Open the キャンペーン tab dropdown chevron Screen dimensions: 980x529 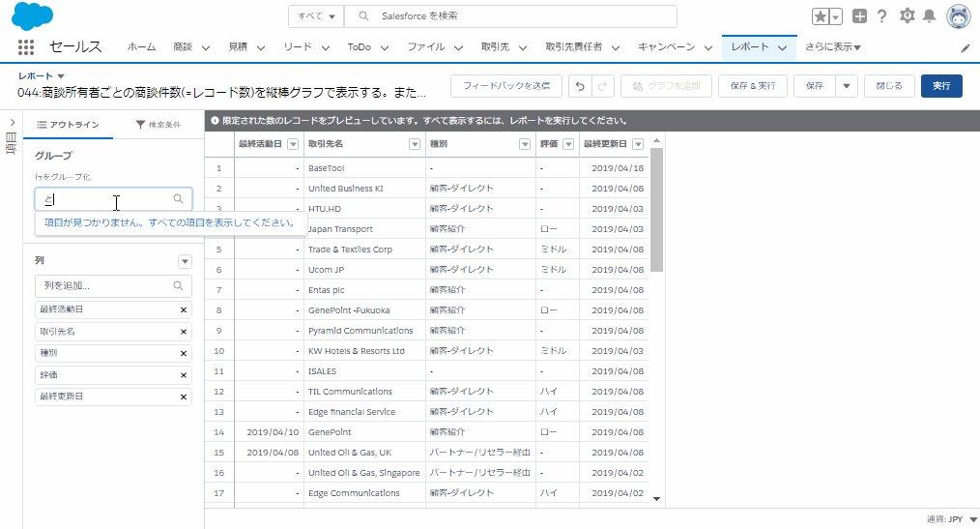coord(708,47)
